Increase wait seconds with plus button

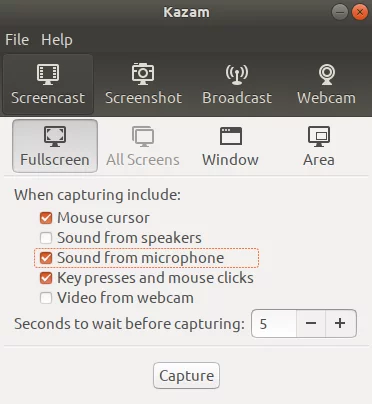click(x=340, y=323)
